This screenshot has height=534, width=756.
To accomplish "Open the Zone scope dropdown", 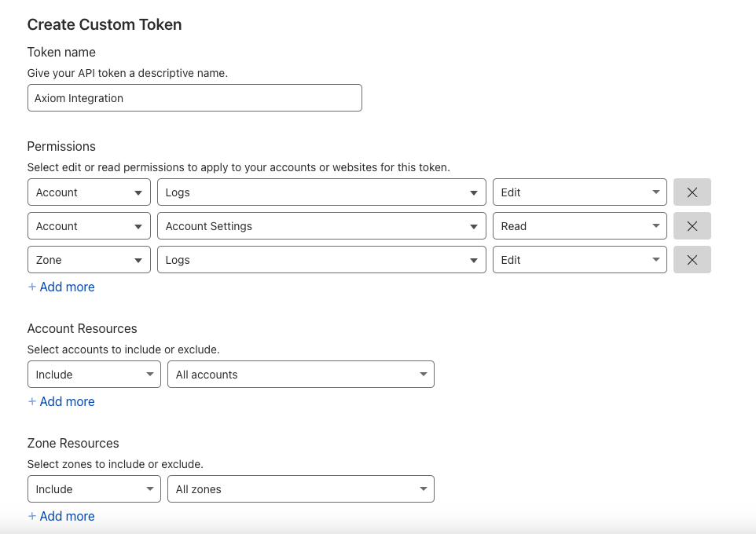I will click(x=90, y=260).
